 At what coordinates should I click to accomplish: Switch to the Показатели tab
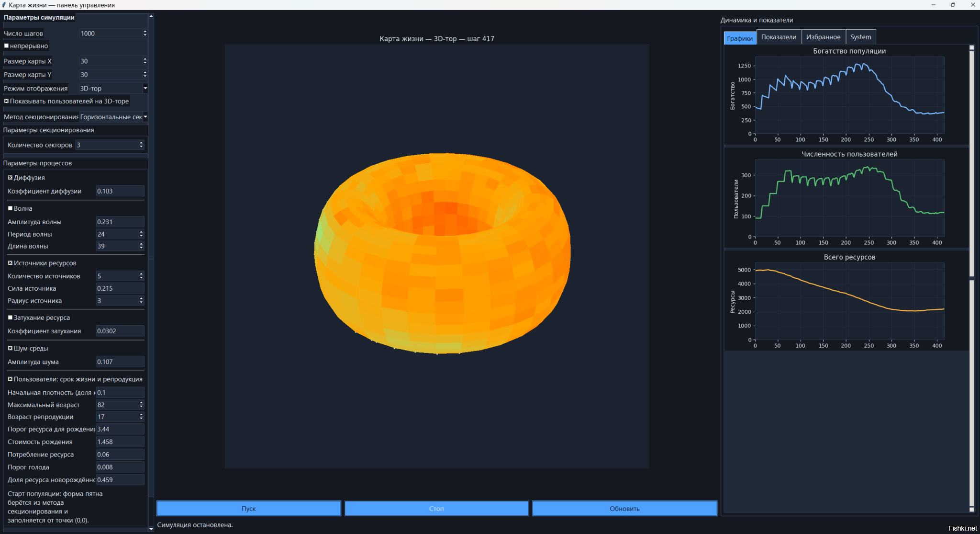[x=779, y=37]
